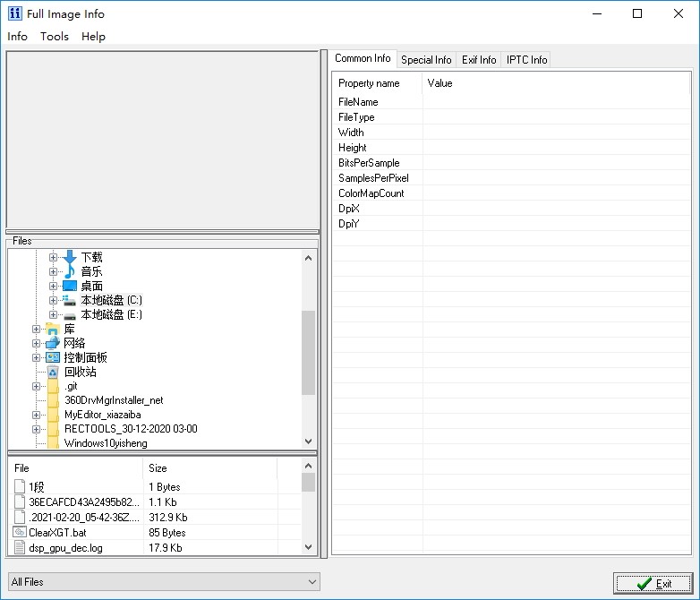Click the Size column header
700x600 pixels.
210,468
